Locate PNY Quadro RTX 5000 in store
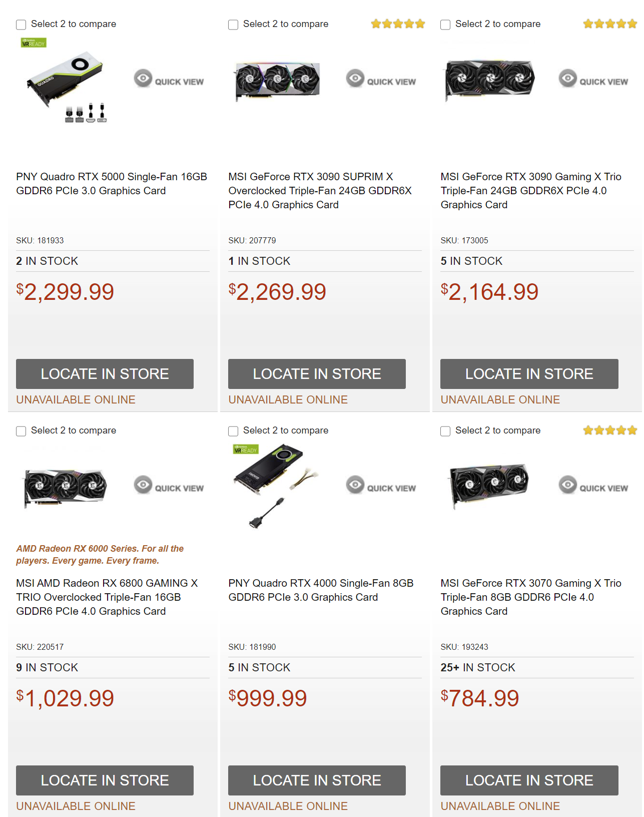This screenshot has width=644, height=817. (x=105, y=374)
